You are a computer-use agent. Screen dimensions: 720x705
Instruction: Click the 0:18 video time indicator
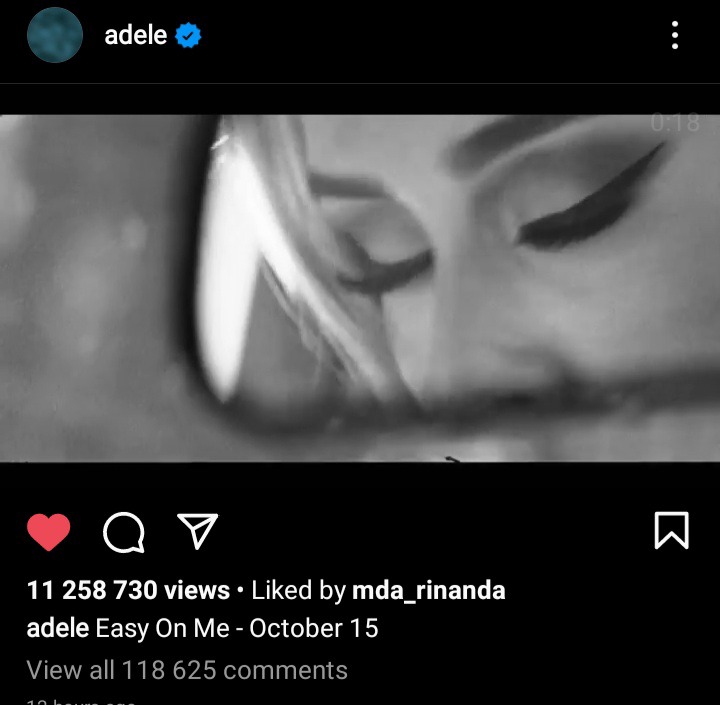675,123
